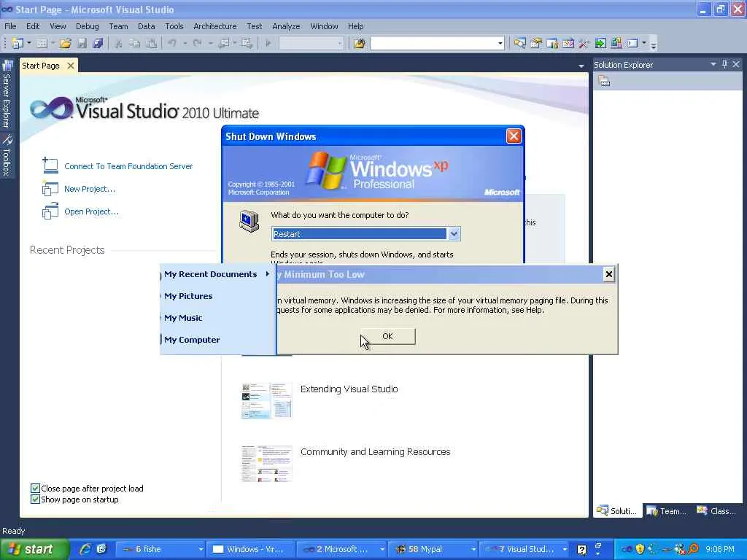This screenshot has width=747, height=560.
Task: Click the New Project toolbar icon
Action: (x=18, y=43)
